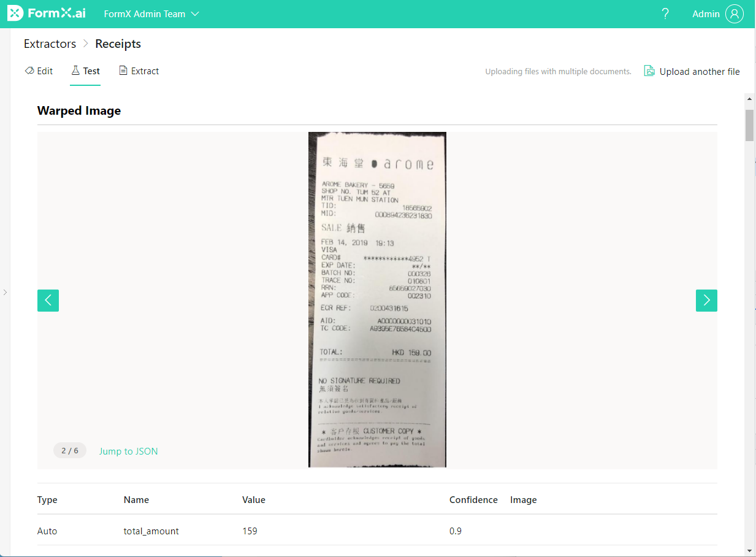Click the Upload another file icon
Screen dimensions: 756x557
(649, 71)
